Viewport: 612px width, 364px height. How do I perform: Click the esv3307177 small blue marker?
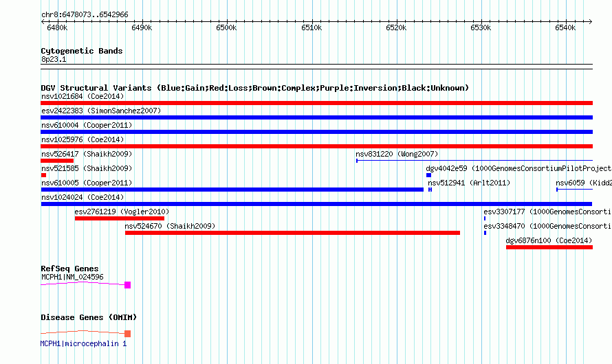click(x=485, y=218)
